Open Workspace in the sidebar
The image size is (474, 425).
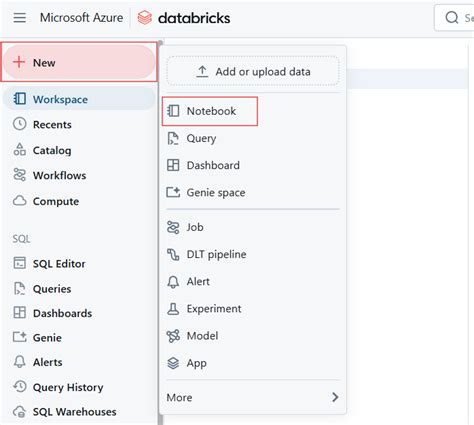click(79, 99)
